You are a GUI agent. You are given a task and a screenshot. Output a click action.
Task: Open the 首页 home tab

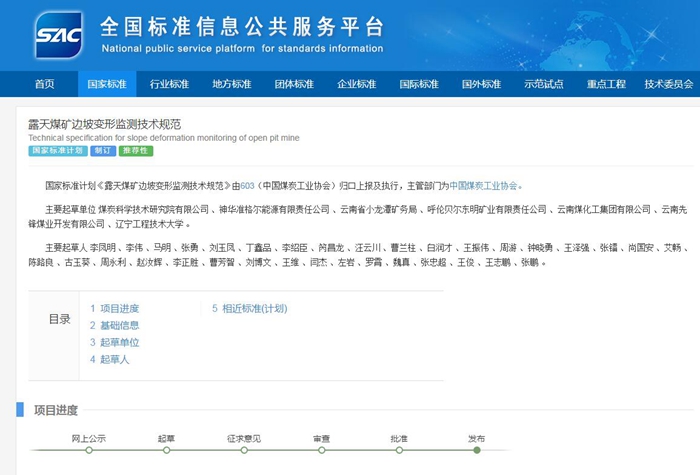coord(44,85)
